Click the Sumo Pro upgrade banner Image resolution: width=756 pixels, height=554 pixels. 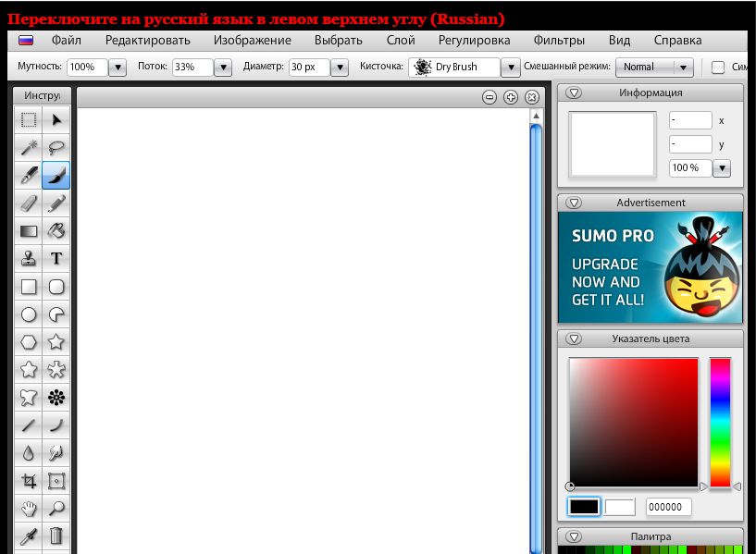click(650, 267)
